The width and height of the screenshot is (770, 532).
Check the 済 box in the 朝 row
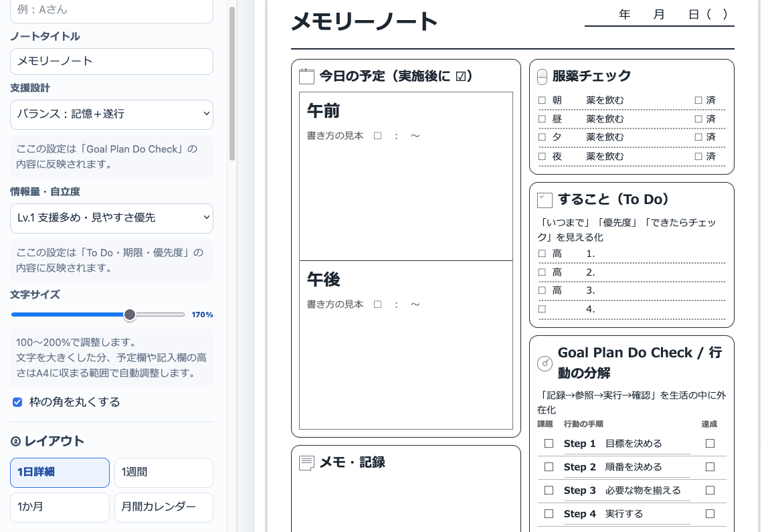pos(698,100)
